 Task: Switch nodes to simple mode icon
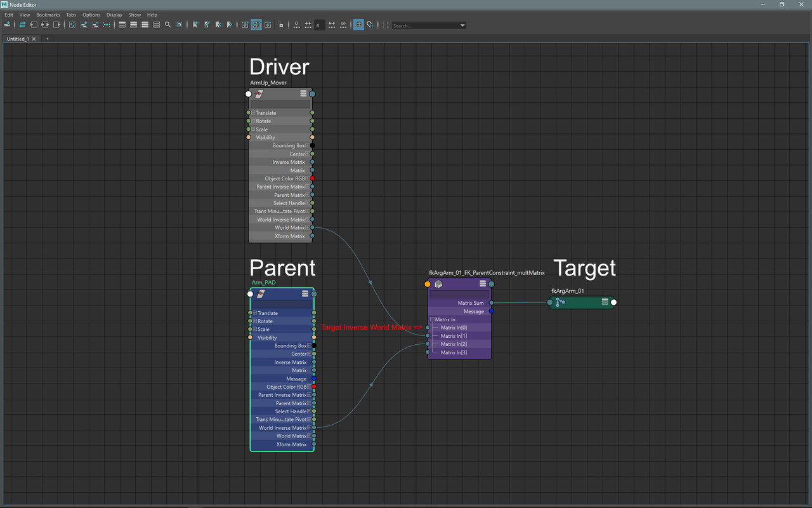click(x=122, y=25)
